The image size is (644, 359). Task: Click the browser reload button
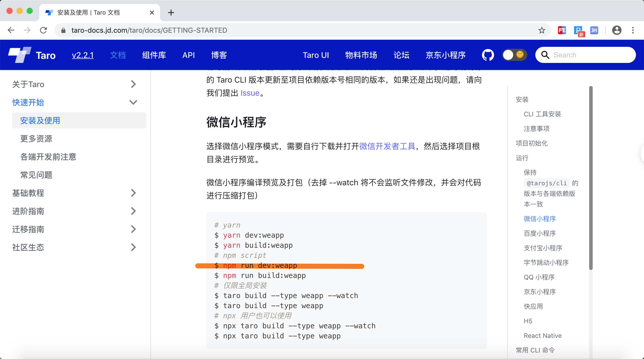tap(44, 30)
